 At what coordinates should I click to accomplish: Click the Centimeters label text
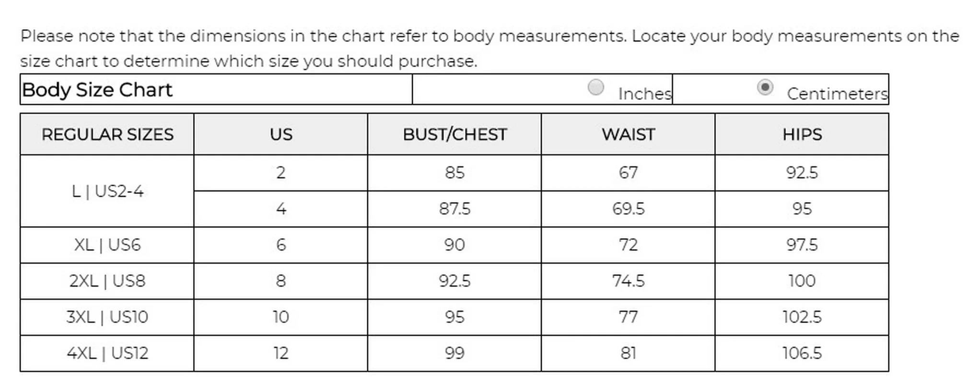(x=837, y=94)
